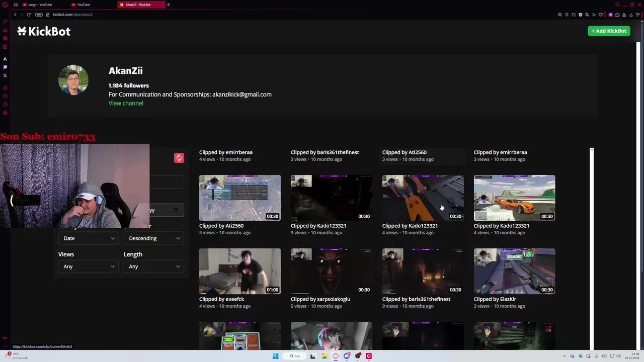Take a snapshot with the crop icon
This screenshot has height=362, width=644.
(x=574, y=15)
